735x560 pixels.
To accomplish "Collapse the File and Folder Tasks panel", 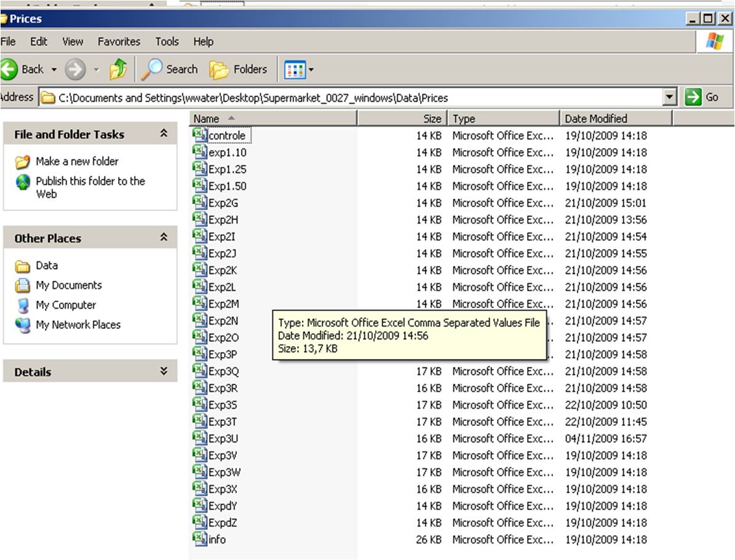I will [164, 133].
